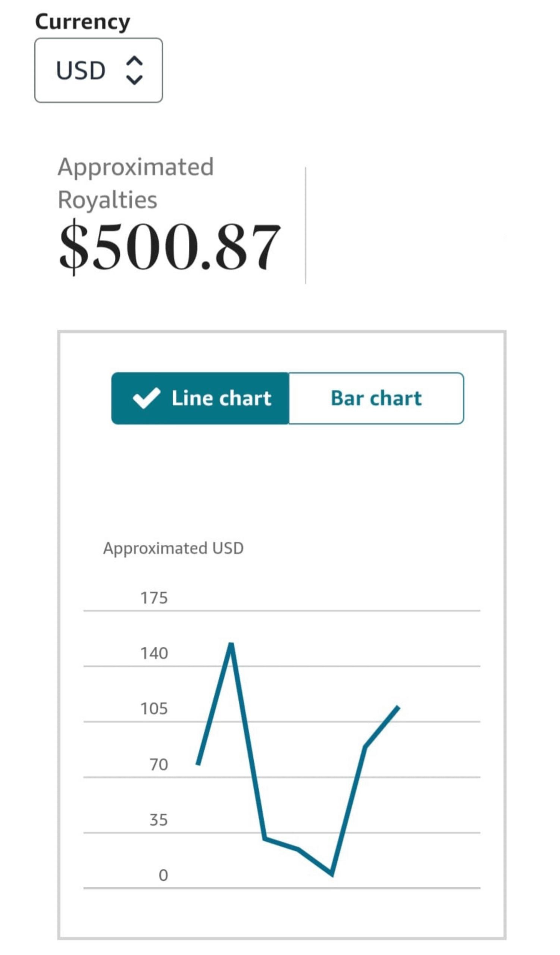This screenshot has width=560, height=955.
Task: Click the lowest dip of the royalties line
Action: tap(332, 874)
